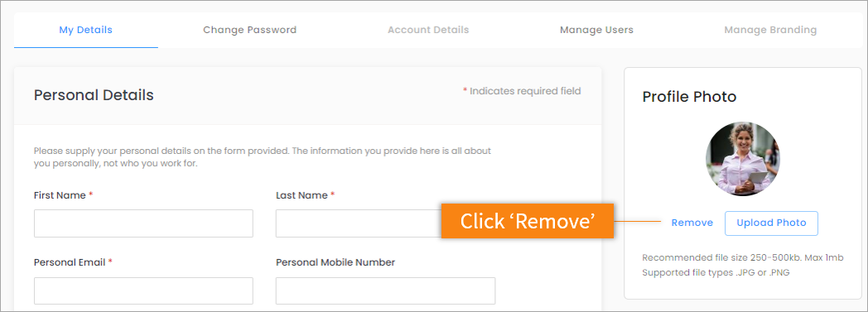Open the Change Password tab
The height and width of the screenshot is (312, 868).
249,30
